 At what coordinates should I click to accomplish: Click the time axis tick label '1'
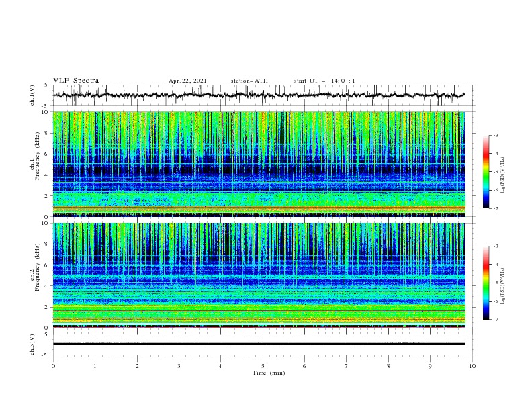pyautogui.click(x=95, y=366)
